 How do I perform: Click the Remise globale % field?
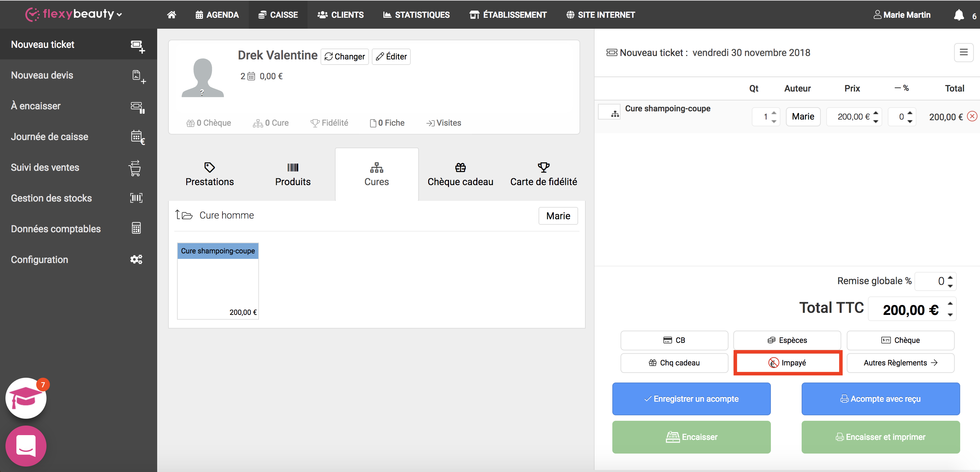coord(936,281)
